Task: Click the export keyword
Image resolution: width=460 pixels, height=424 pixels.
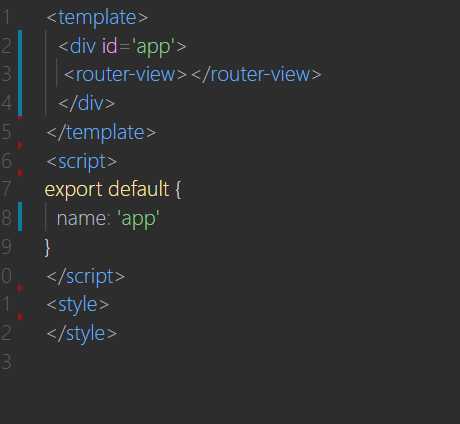Action: pos(74,190)
